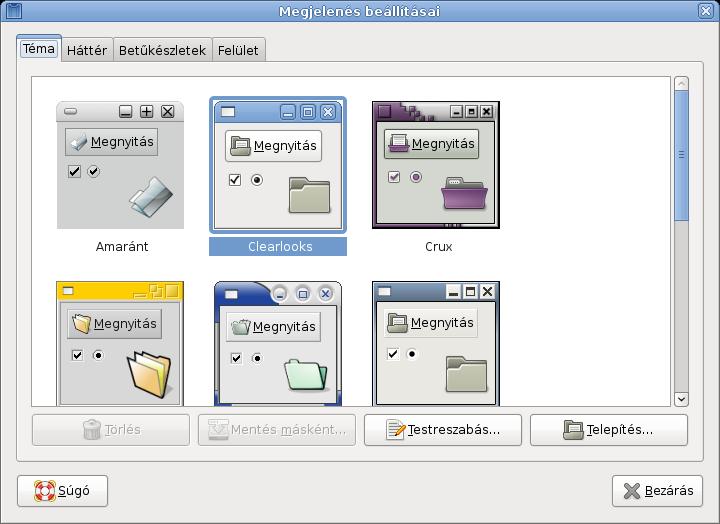Click the yellow folder icon in bottom-left theme

coord(149,375)
